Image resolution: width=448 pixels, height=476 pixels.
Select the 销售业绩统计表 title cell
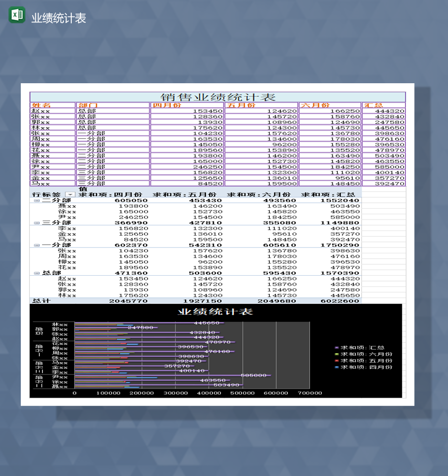pos(217,97)
